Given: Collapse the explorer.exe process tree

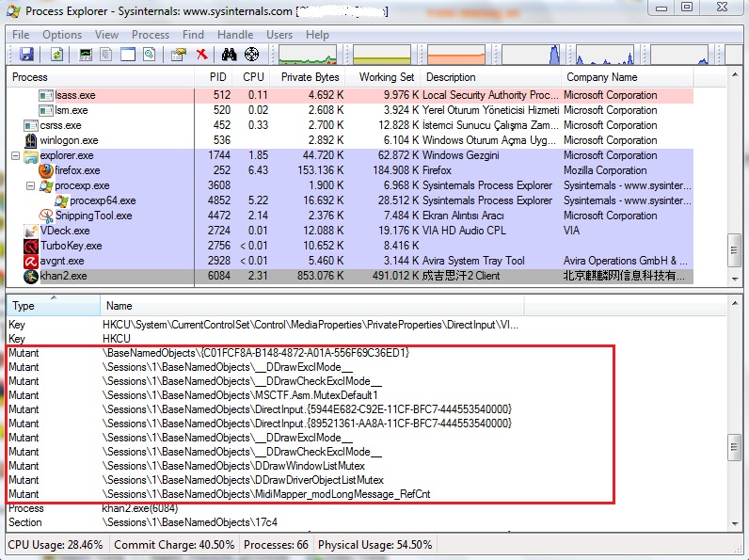Looking at the screenshot, I should coord(16,155).
